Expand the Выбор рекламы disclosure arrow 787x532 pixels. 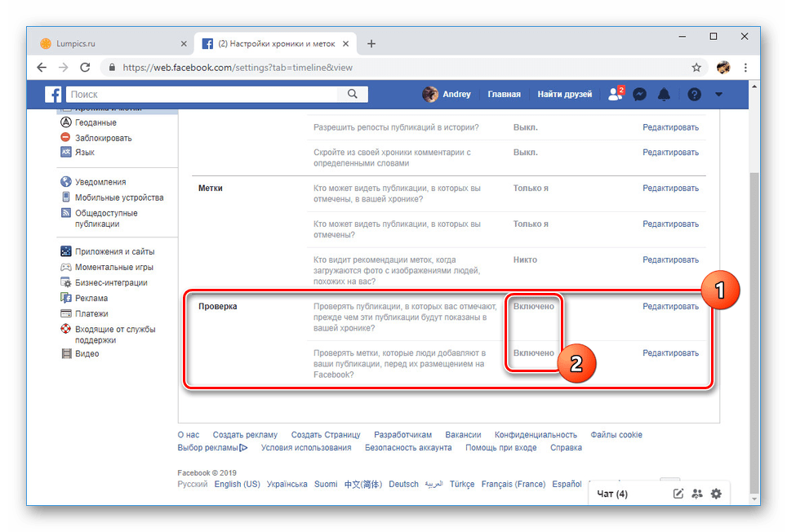point(244,447)
